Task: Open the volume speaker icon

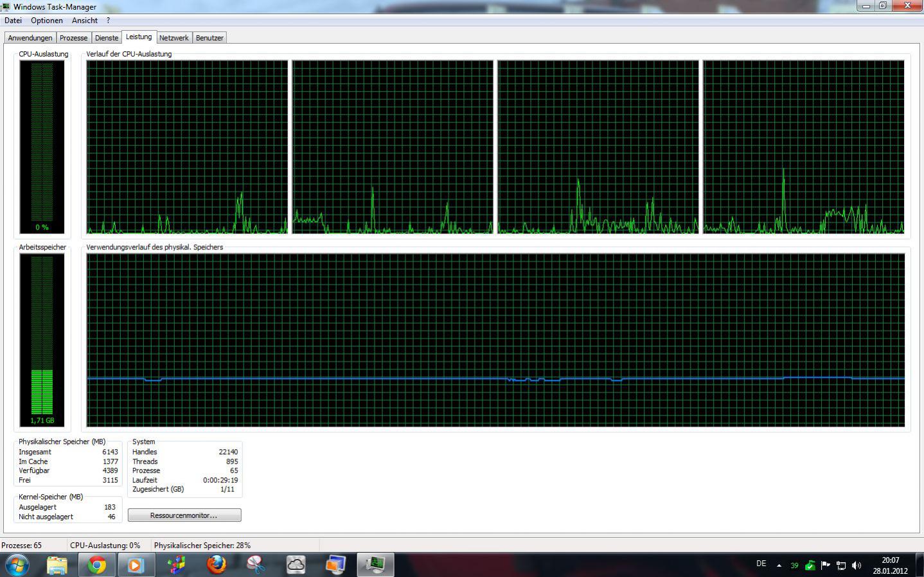Action: click(857, 565)
